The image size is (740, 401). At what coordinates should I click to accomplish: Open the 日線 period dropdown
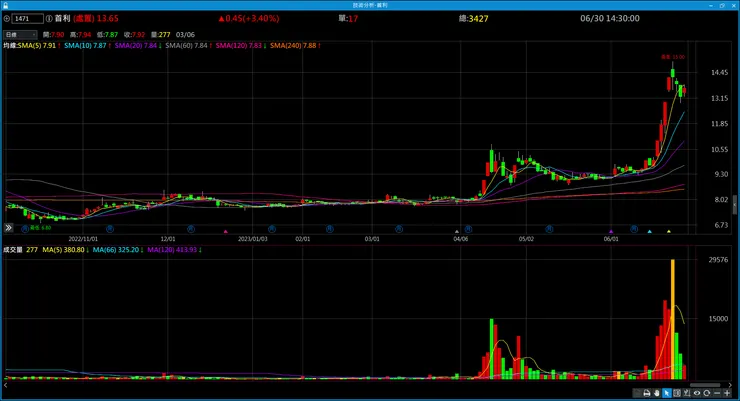(x=20, y=34)
